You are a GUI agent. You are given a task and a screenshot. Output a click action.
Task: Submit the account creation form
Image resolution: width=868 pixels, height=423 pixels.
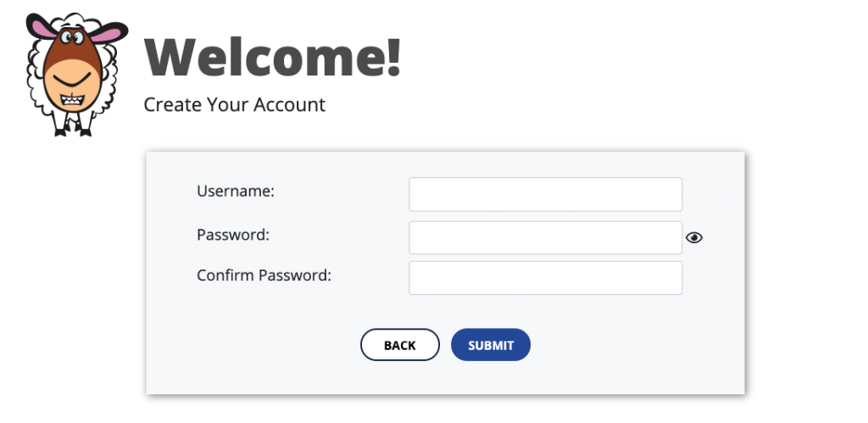point(491,345)
